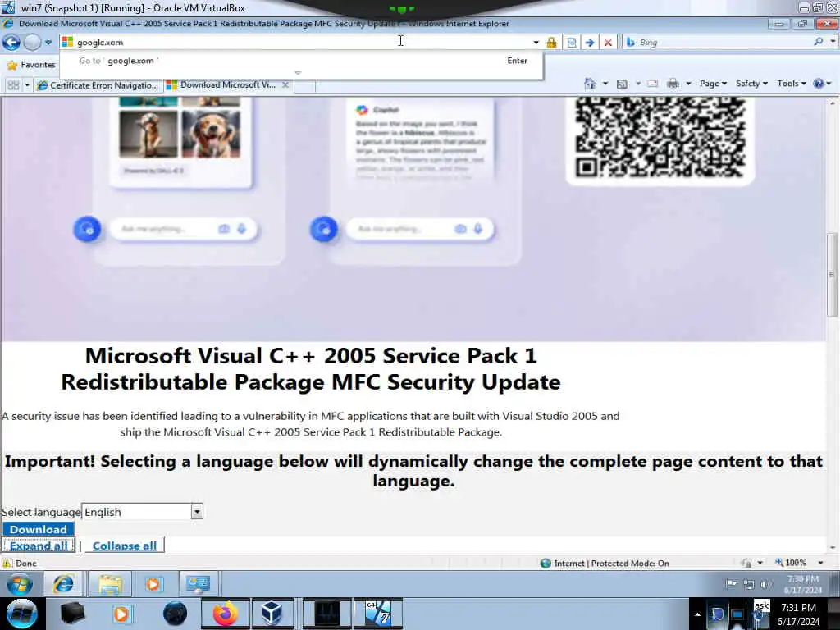Image resolution: width=840 pixels, height=630 pixels.
Task: Click the Home icon in command bar
Action: pos(590,84)
